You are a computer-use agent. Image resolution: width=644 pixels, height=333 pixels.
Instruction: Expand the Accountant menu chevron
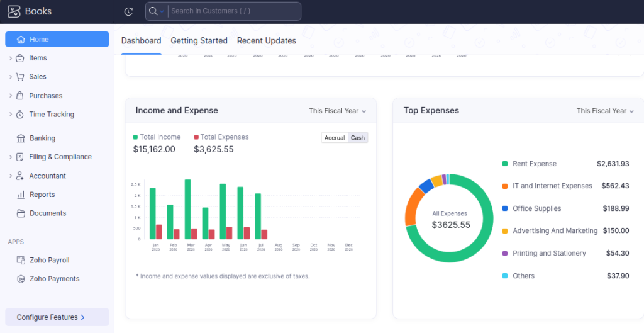tap(10, 176)
